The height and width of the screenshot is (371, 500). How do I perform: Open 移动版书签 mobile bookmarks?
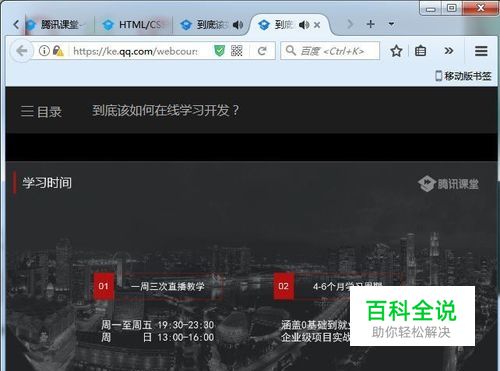point(463,76)
